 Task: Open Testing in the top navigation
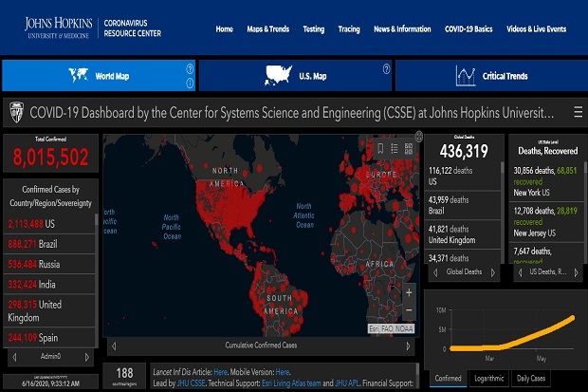click(314, 29)
